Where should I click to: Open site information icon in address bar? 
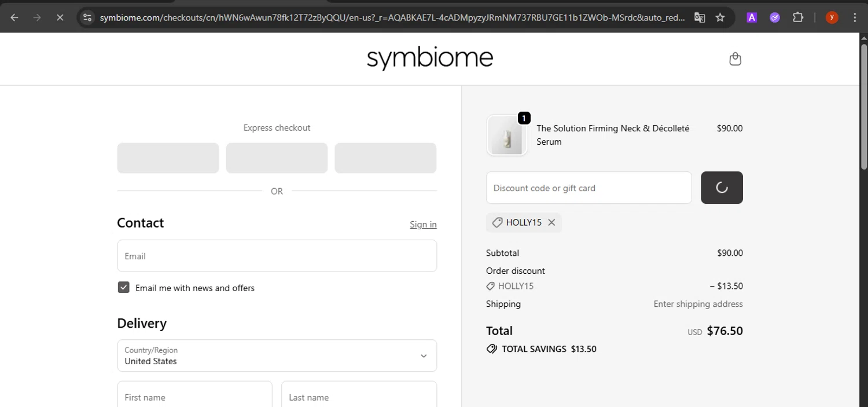(x=87, y=17)
